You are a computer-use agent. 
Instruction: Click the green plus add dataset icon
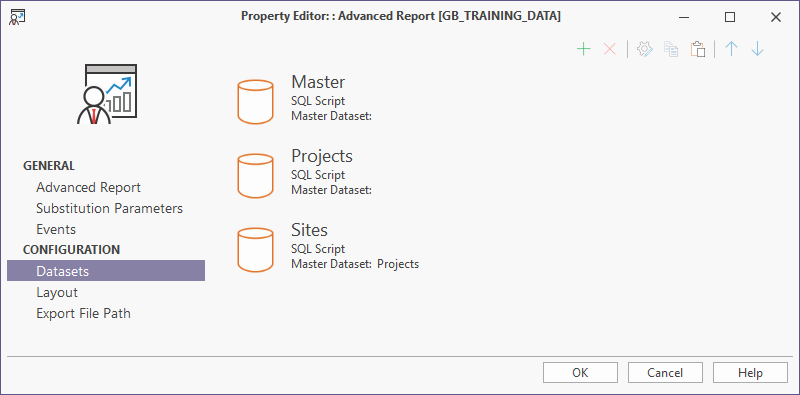[583, 49]
